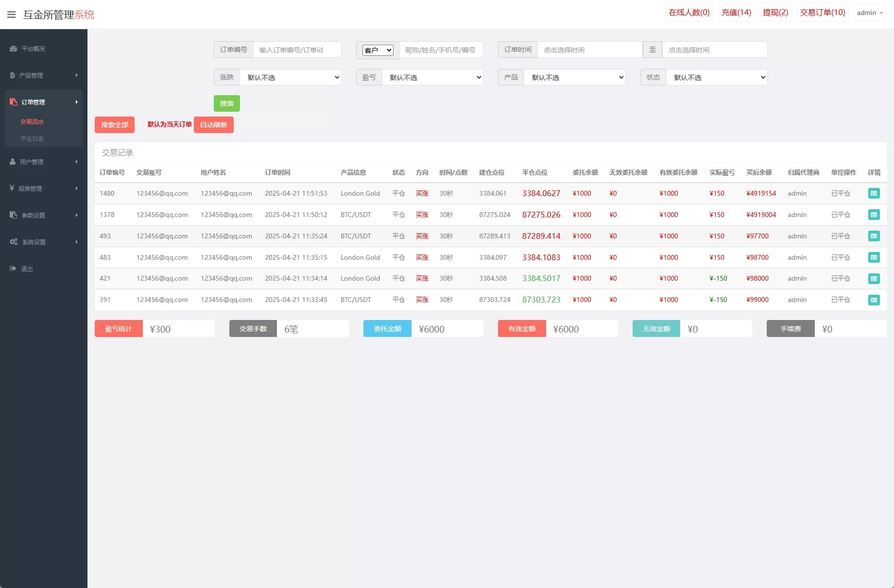The height and width of the screenshot is (588, 894).
Task: Click the hamburger menu icon in header
Action: coord(12,15)
